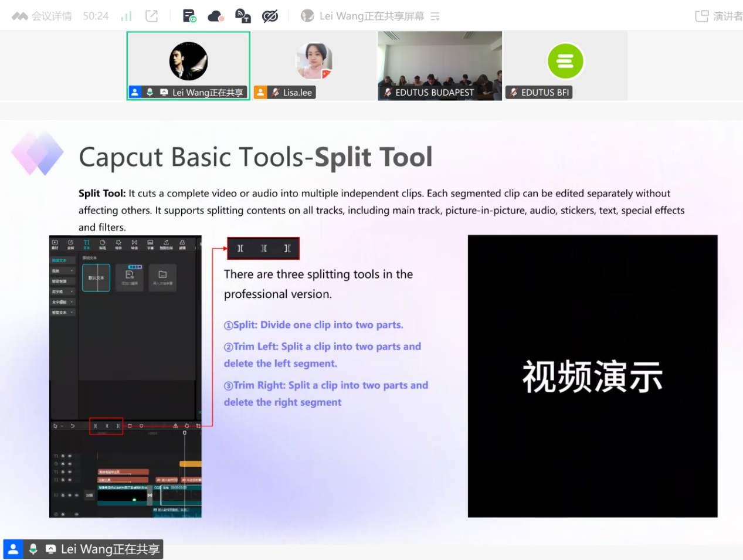Open the 会议详情 meeting details

pyautogui.click(x=42, y=16)
